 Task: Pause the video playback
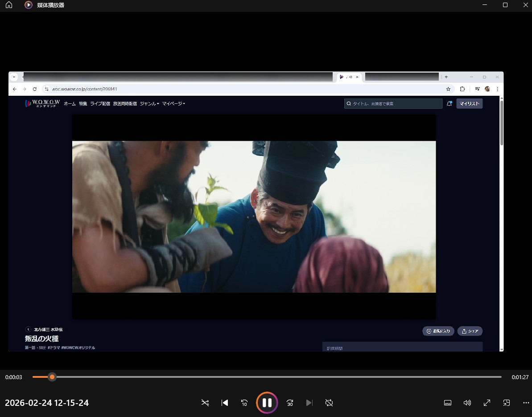(x=267, y=403)
